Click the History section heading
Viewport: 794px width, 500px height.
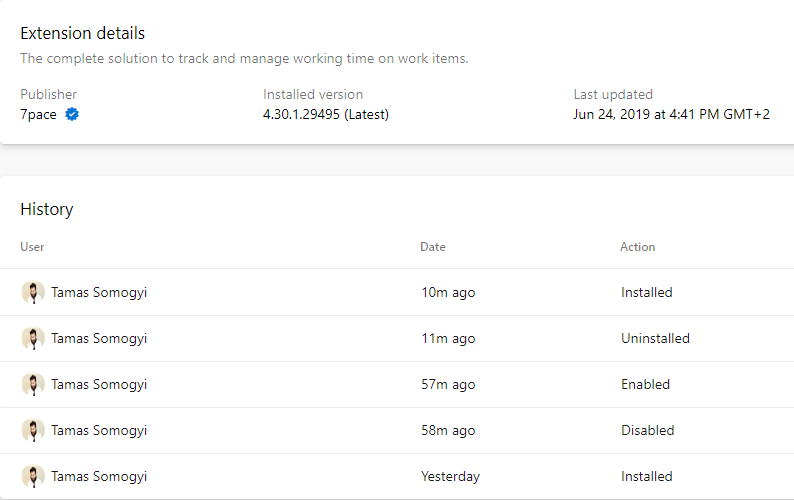pyautogui.click(x=47, y=209)
